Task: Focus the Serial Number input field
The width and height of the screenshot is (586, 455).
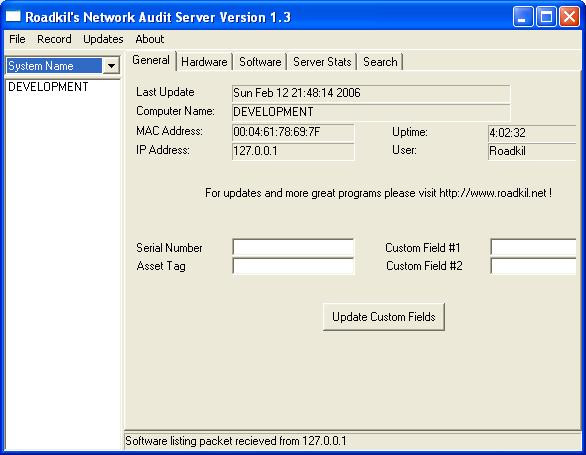Action: tap(293, 247)
